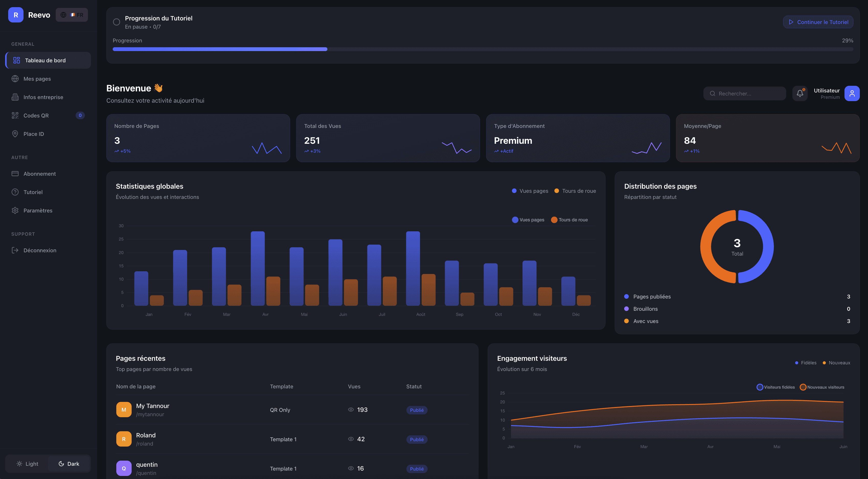Screen dimensions: 868x479
Task: Click the Paramètres gear item
Action: click(x=38, y=210)
